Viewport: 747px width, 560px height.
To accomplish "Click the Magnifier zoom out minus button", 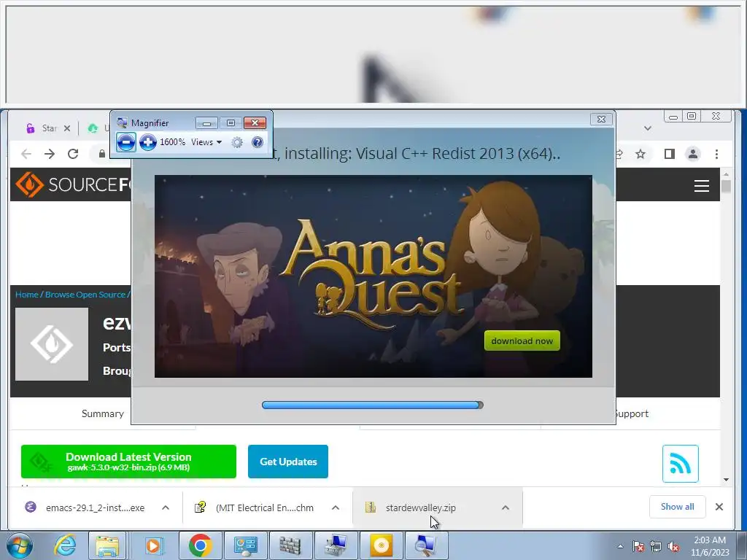I will [125, 142].
